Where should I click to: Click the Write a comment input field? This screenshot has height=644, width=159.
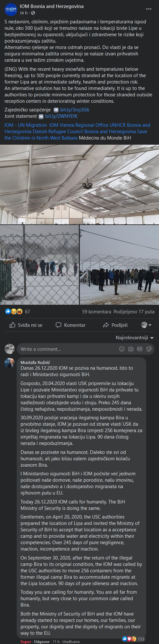coord(67,349)
